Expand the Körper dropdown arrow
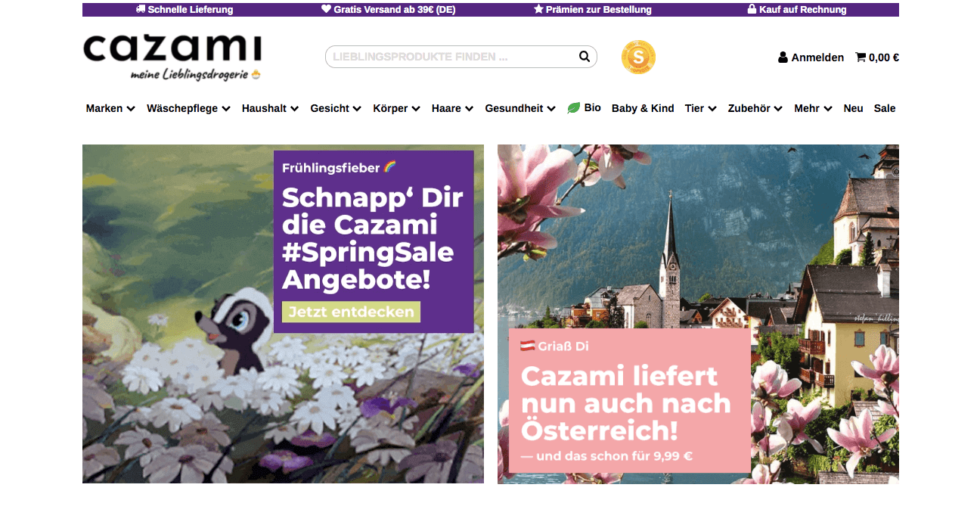Screen dimensions: 980x525 click(416, 109)
